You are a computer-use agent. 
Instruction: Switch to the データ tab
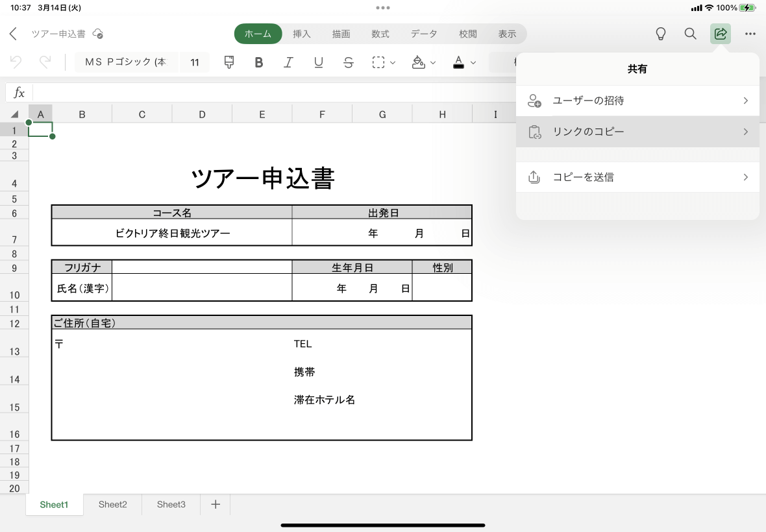423,34
